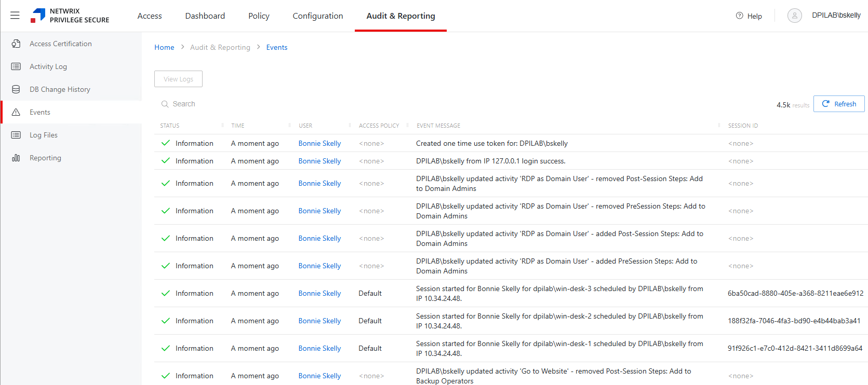
Task: Open Bonnie Skelly link in win-desk-2 row
Action: 319,321
